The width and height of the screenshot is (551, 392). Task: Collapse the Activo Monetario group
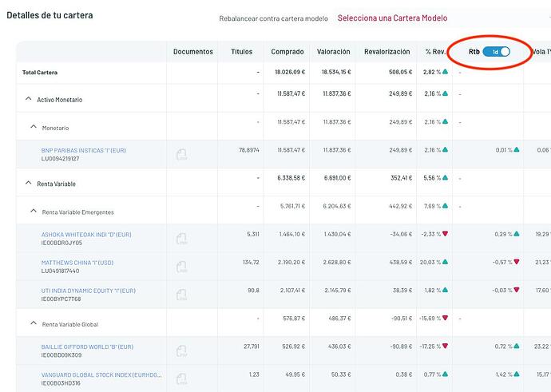pyautogui.click(x=29, y=100)
